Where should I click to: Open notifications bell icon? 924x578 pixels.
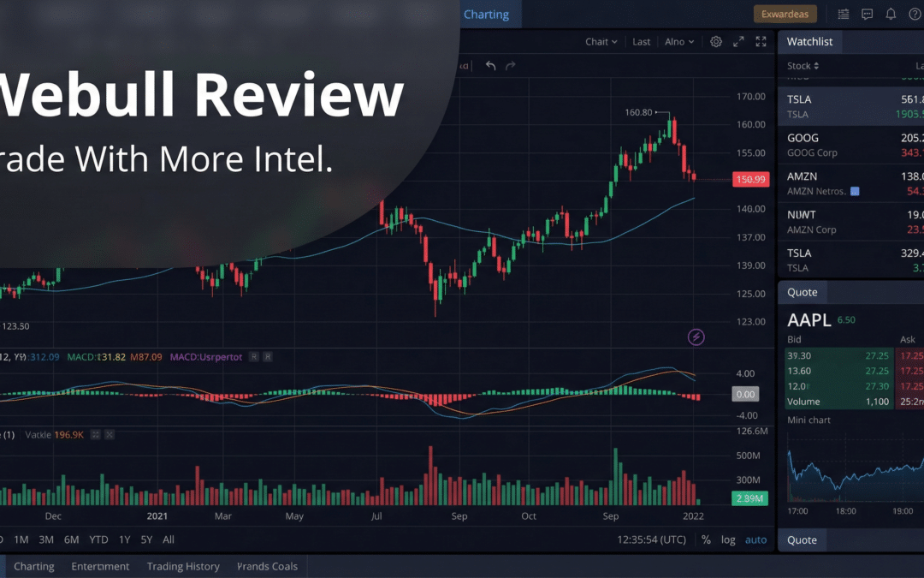[891, 15]
